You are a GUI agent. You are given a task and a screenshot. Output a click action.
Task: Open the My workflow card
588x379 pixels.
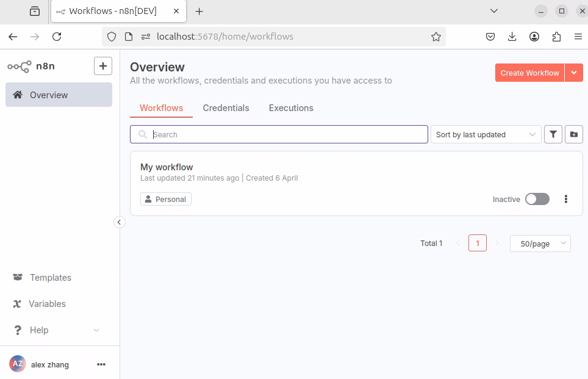[x=356, y=184]
